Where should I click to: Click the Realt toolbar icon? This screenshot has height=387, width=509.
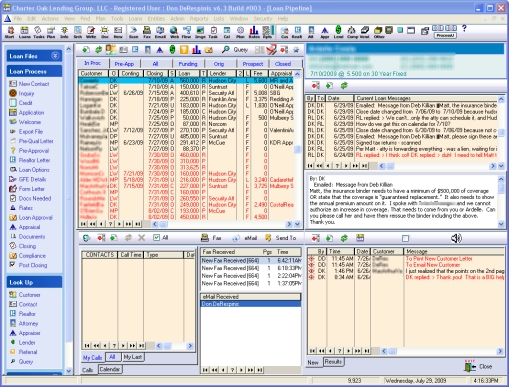coord(297,32)
